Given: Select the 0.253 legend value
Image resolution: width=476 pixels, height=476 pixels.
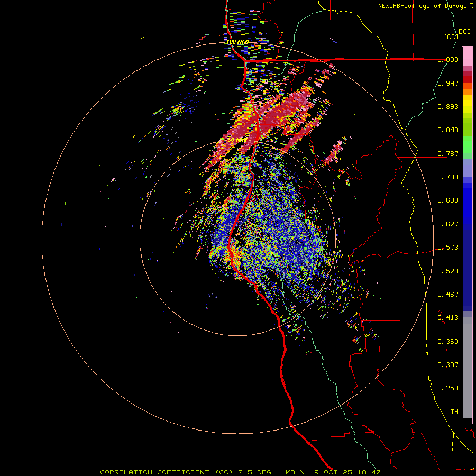Looking at the screenshot, I should (448, 388).
